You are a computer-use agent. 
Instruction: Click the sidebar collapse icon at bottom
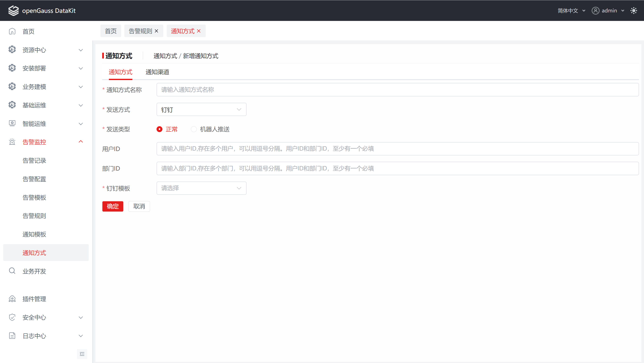82,354
